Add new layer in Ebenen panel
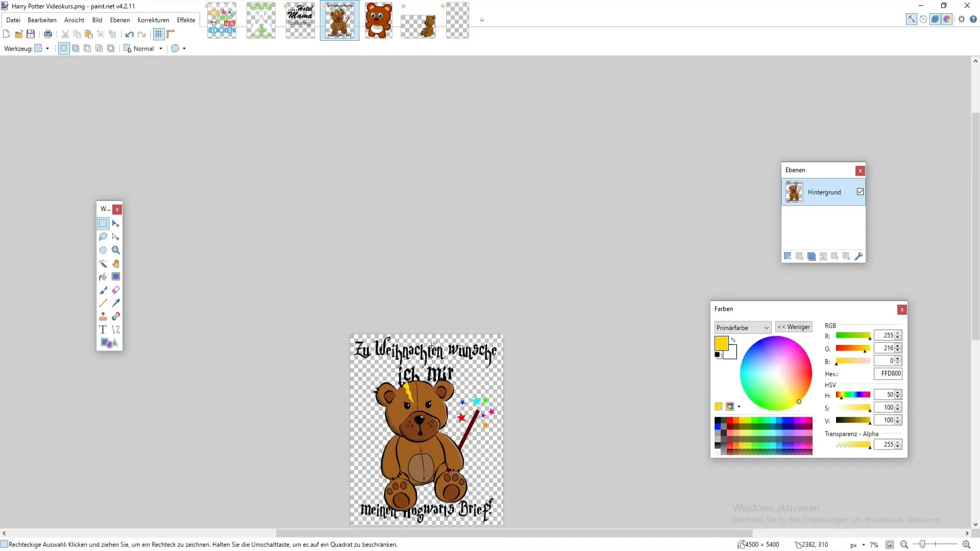The image size is (980, 551). [x=788, y=256]
